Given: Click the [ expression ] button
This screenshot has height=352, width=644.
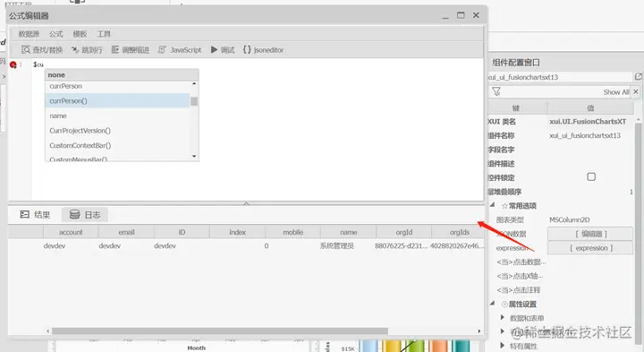Looking at the screenshot, I should 590,248.
